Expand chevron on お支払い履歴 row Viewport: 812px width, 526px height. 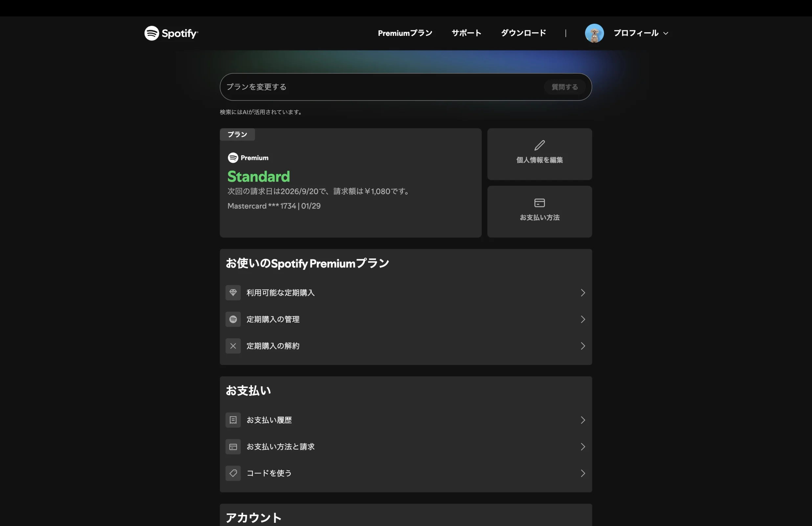(x=583, y=420)
